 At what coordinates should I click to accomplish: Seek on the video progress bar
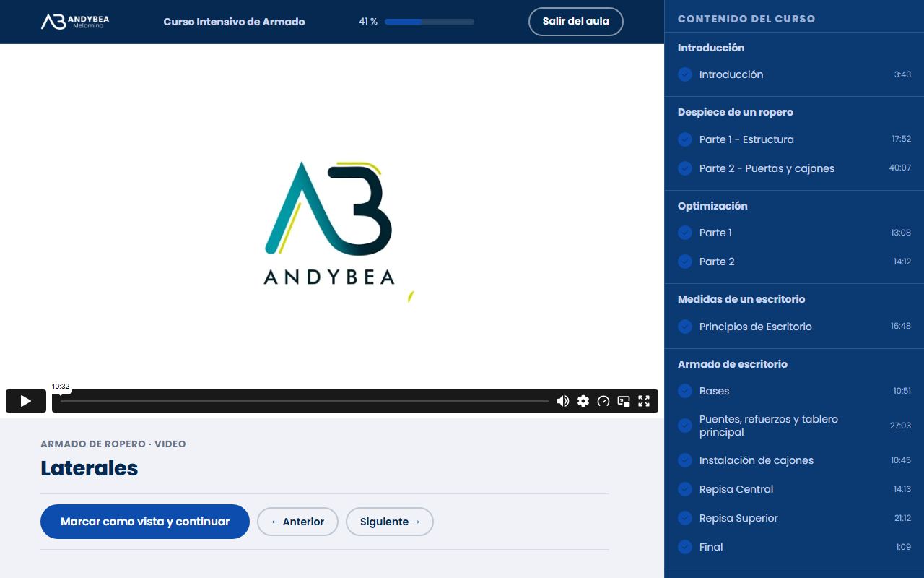305,401
